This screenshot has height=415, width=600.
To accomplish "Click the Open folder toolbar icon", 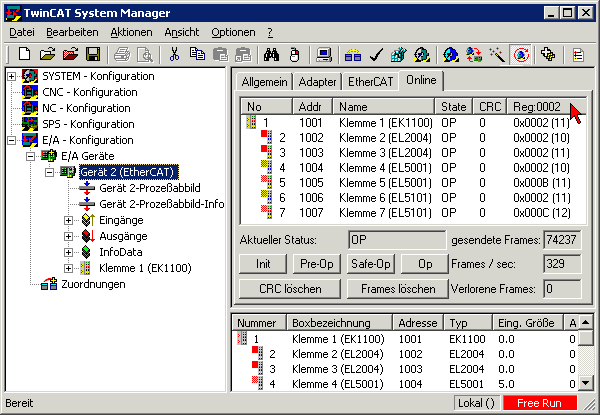I will coord(47,54).
